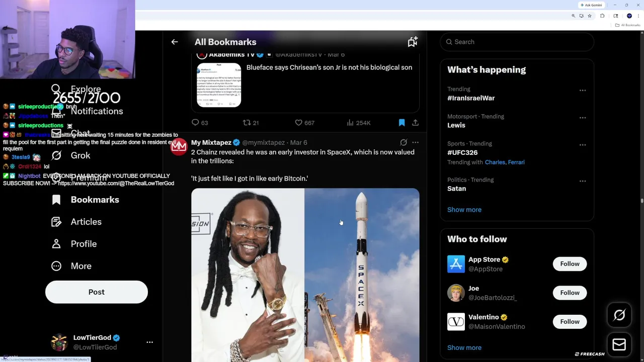Click Ask Gemini in Chrome title bar
Screen dimensions: 644x362
pos(591,5)
